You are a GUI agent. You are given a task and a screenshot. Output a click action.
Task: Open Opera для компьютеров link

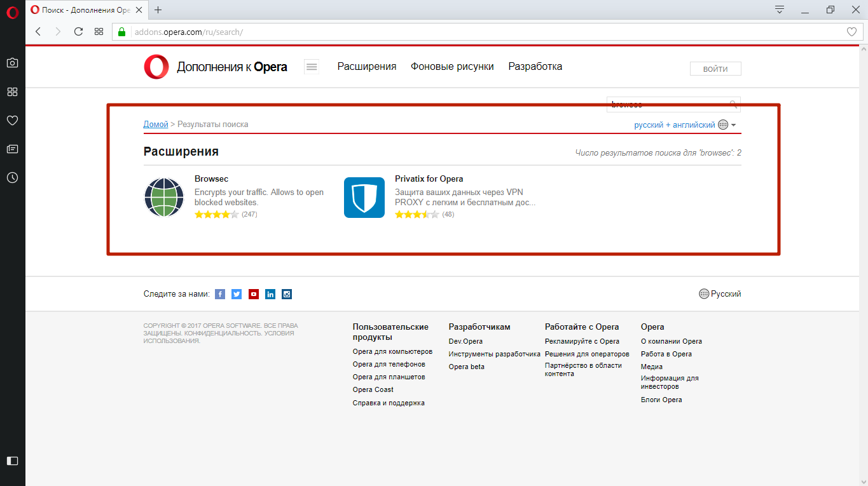(392, 352)
